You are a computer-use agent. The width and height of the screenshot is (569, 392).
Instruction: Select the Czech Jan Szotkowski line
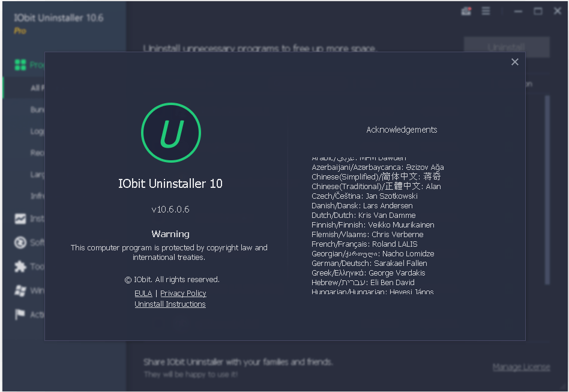pyautogui.click(x=364, y=196)
